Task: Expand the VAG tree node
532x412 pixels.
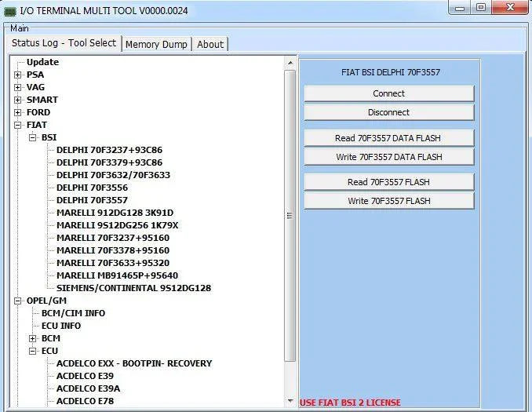Action: click(18, 87)
